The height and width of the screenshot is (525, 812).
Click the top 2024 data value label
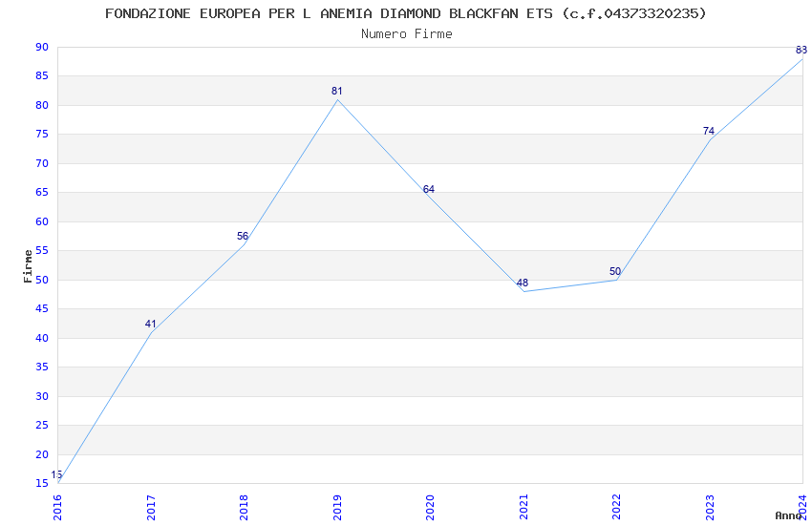point(801,50)
